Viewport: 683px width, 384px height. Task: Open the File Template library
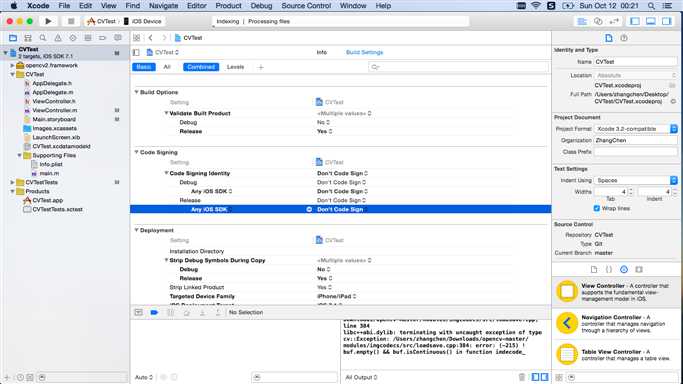click(594, 269)
